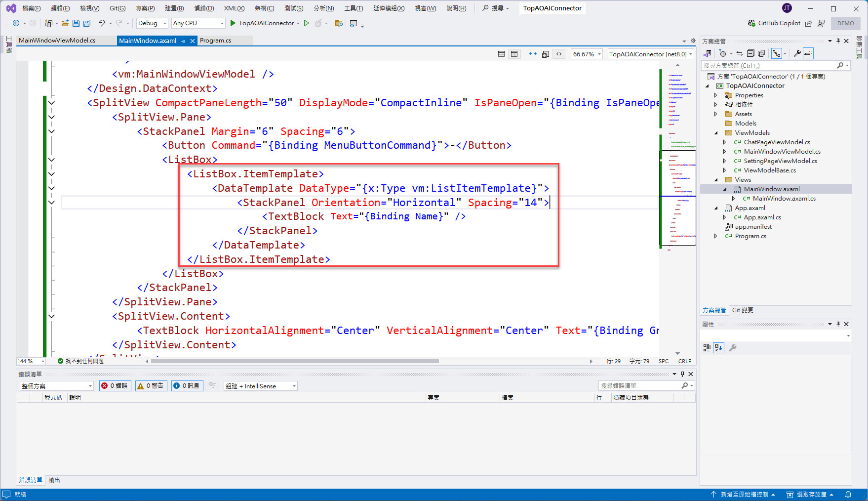Toggle Preview Selected Items icon
This screenshot has width=868, height=501.
pyautogui.click(x=808, y=53)
